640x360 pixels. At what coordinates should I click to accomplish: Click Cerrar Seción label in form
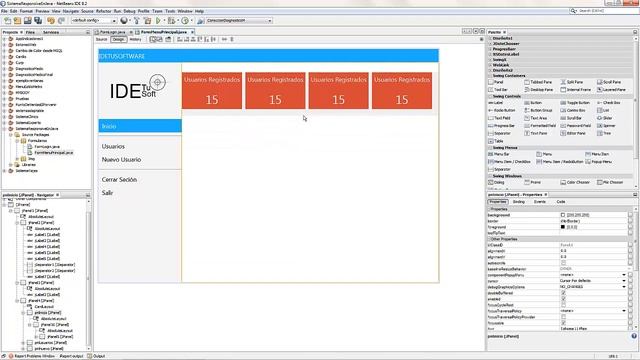(119, 180)
